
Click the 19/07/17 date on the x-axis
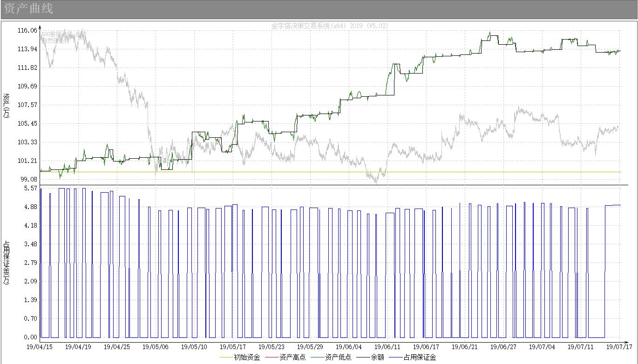(619, 347)
